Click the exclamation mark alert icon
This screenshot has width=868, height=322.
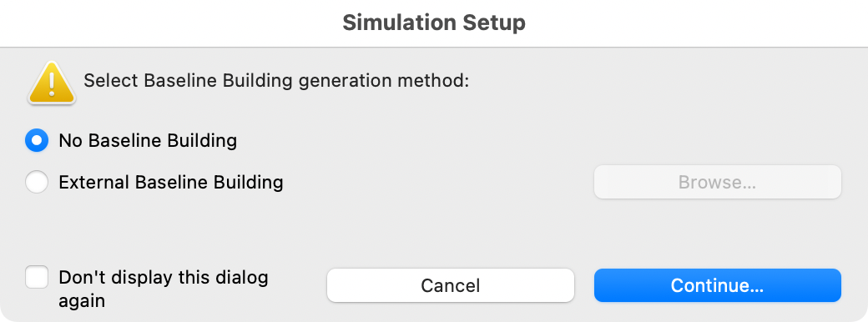tap(52, 83)
